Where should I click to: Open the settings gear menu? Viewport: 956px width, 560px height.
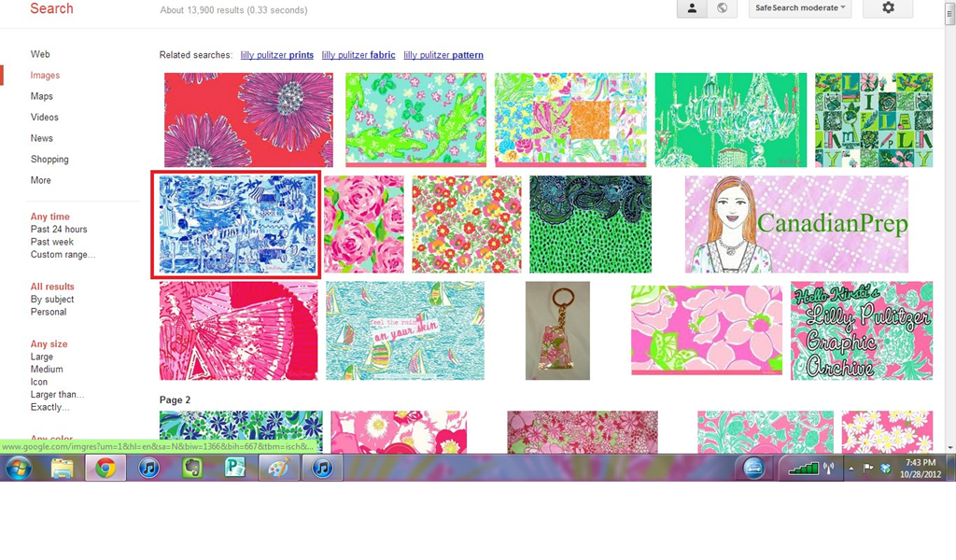coord(888,7)
